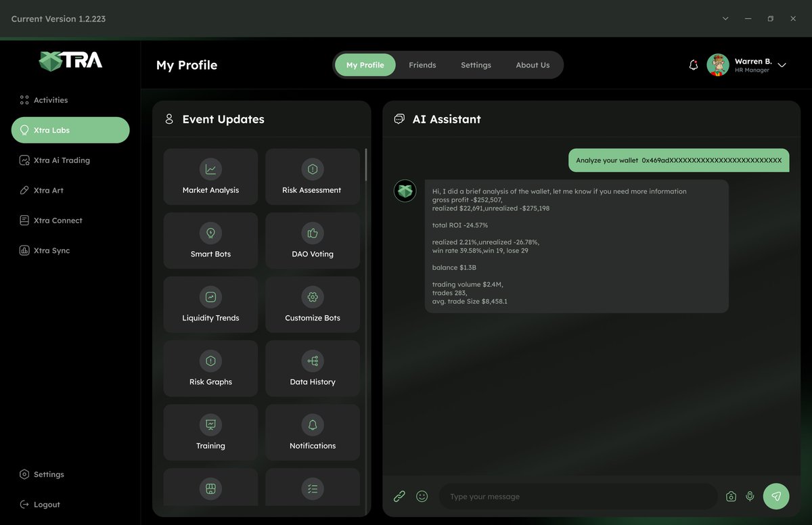Activate the microphone for voice input
The image size is (812, 525).
click(750, 496)
